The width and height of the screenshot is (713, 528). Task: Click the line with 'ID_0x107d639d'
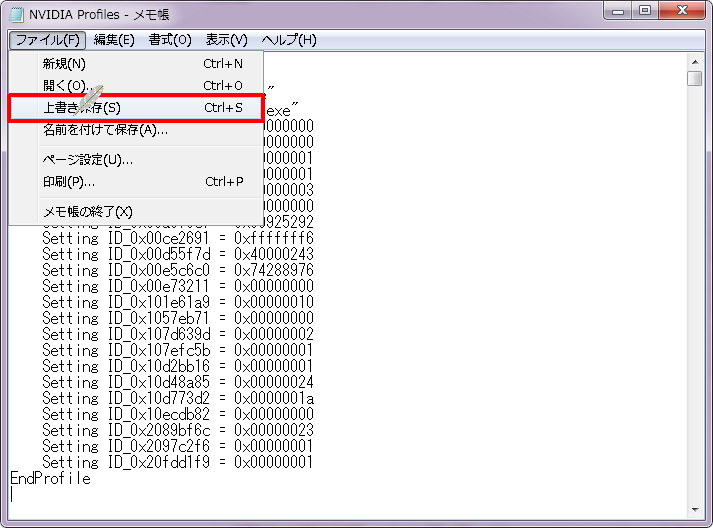pyautogui.click(x=178, y=334)
